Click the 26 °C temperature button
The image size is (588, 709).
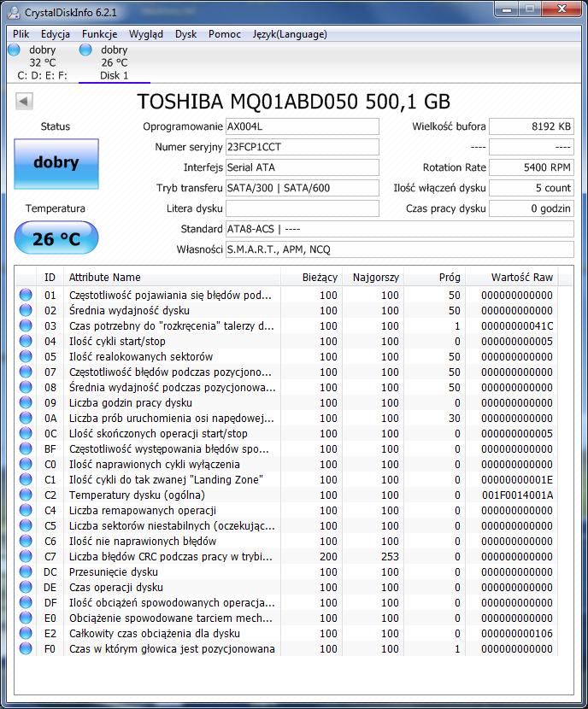[x=56, y=237]
